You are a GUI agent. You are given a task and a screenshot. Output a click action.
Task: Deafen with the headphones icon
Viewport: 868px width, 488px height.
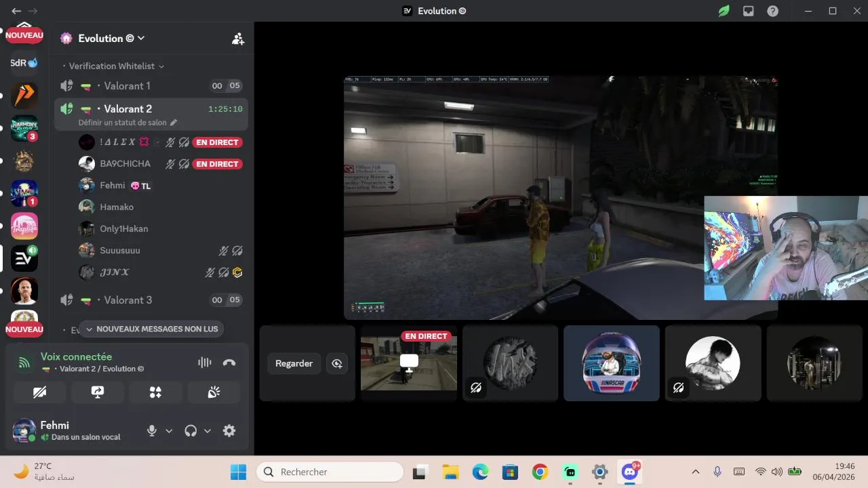point(191,430)
